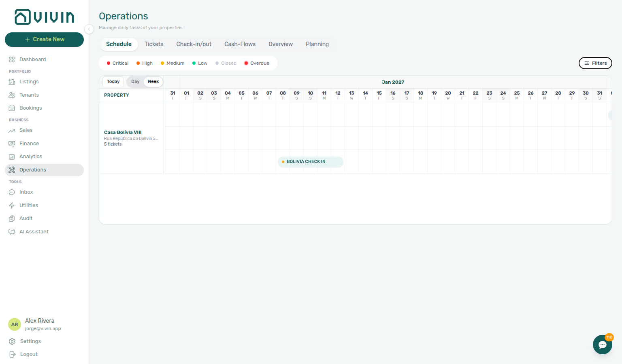Click the Jan 2027 month label
This screenshot has height=364, width=622.
[x=393, y=82]
